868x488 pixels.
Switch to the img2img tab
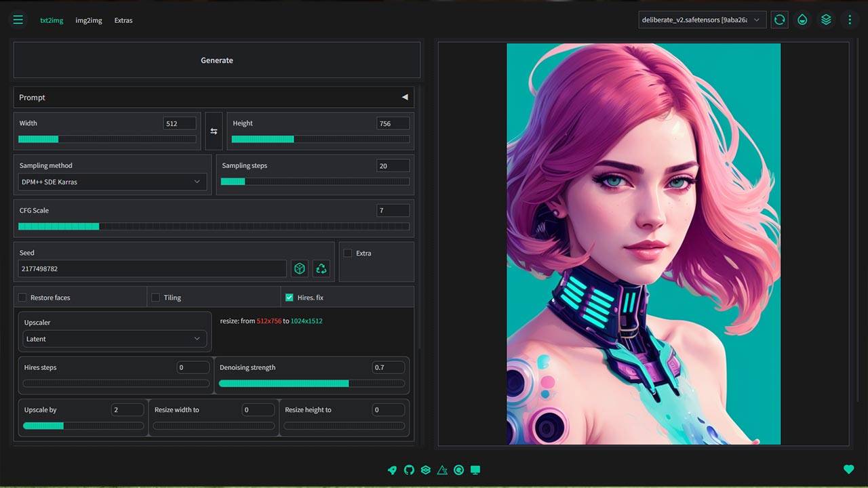(89, 20)
